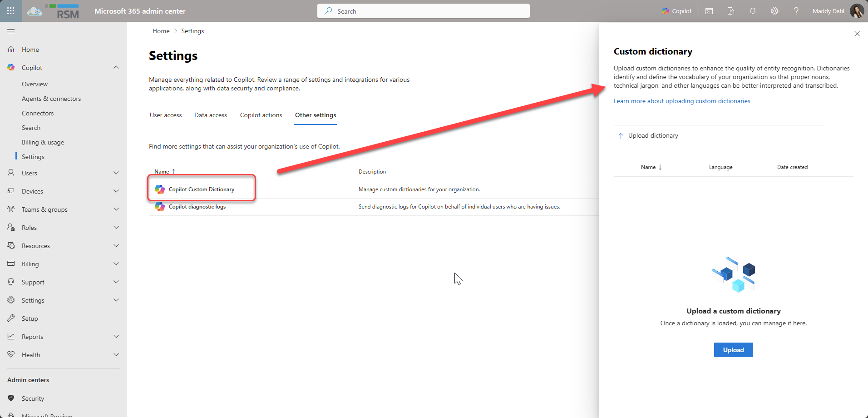
Task: Expand the Teams & groups chevron
Action: coord(116,209)
